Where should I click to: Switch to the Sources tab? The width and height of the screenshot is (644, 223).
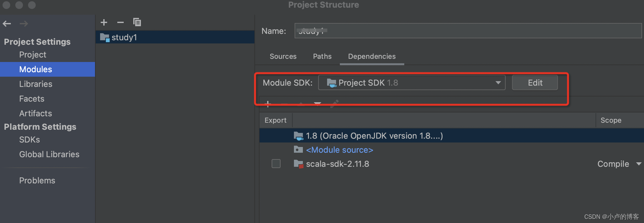click(x=283, y=56)
